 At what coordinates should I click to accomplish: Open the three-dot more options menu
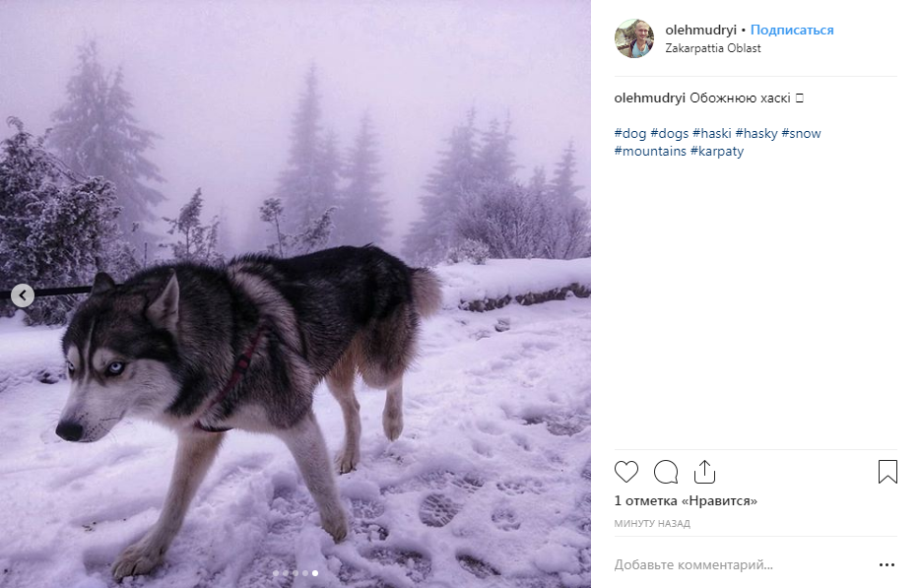point(886,565)
